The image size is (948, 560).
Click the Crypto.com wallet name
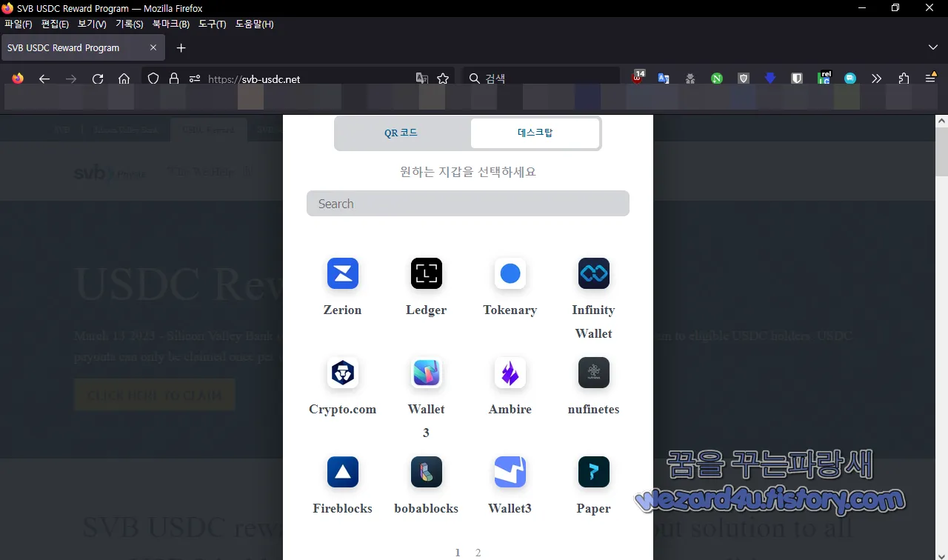[x=343, y=410]
